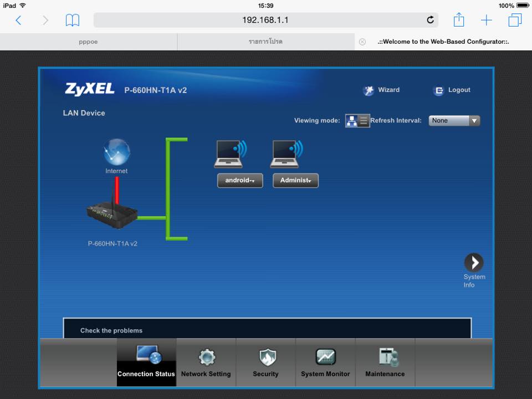
Task: Open the Security menu
Action: pyautogui.click(x=265, y=362)
